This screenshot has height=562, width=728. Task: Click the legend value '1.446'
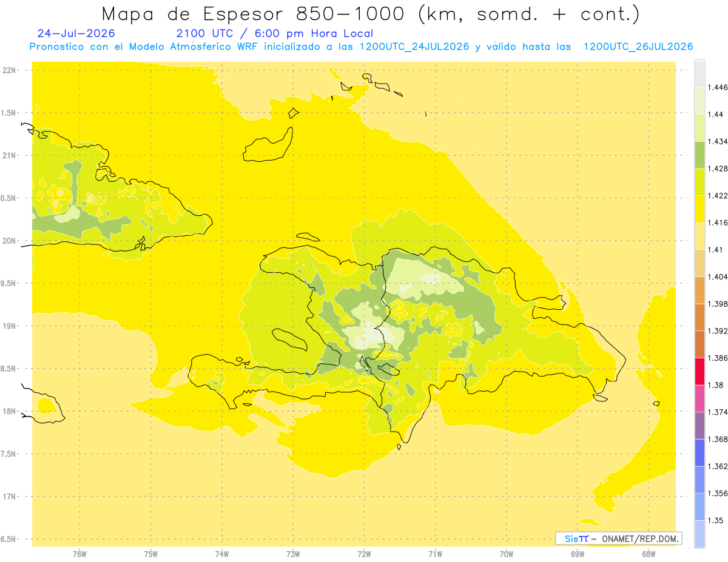[718, 87]
